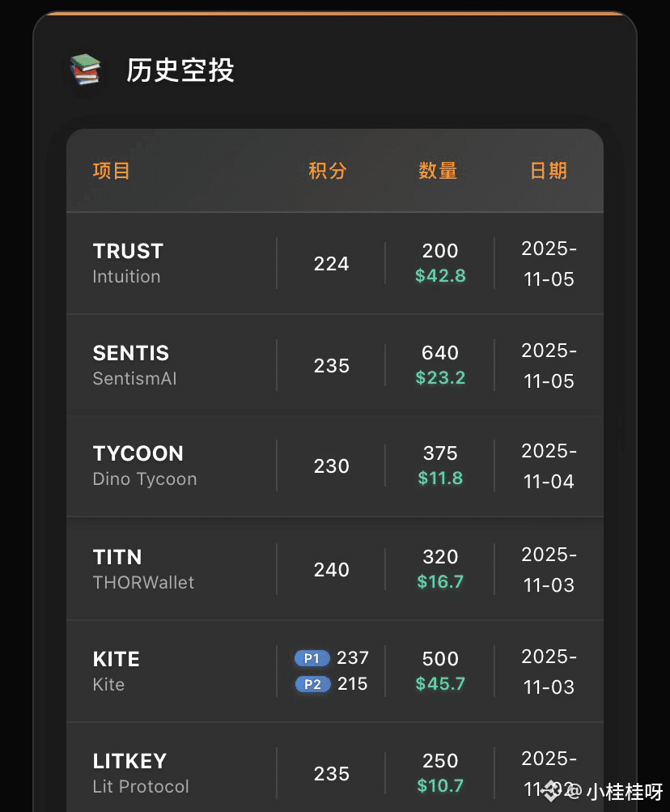670x812 pixels.
Task: Click the P1 badge in KITE row
Action: [312, 658]
